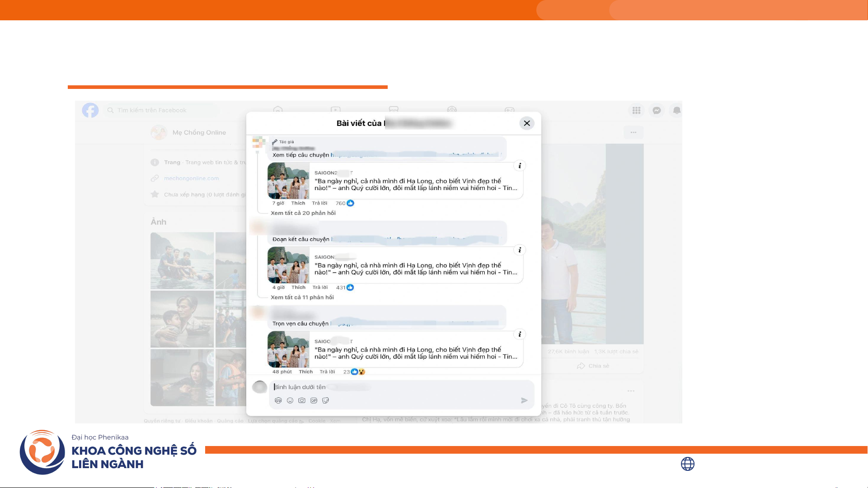Click the sticker icon in comment box
The image size is (868, 488).
point(325,400)
